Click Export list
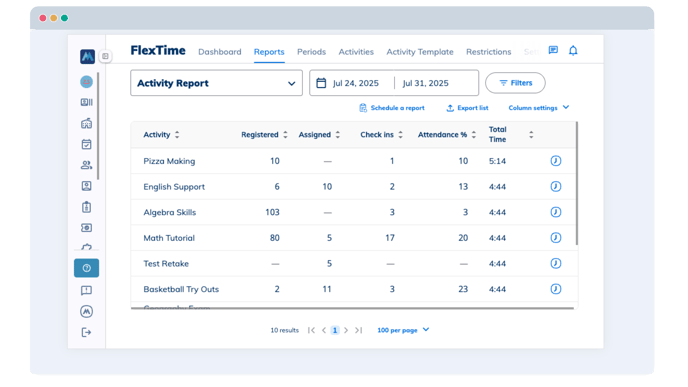 coord(467,108)
